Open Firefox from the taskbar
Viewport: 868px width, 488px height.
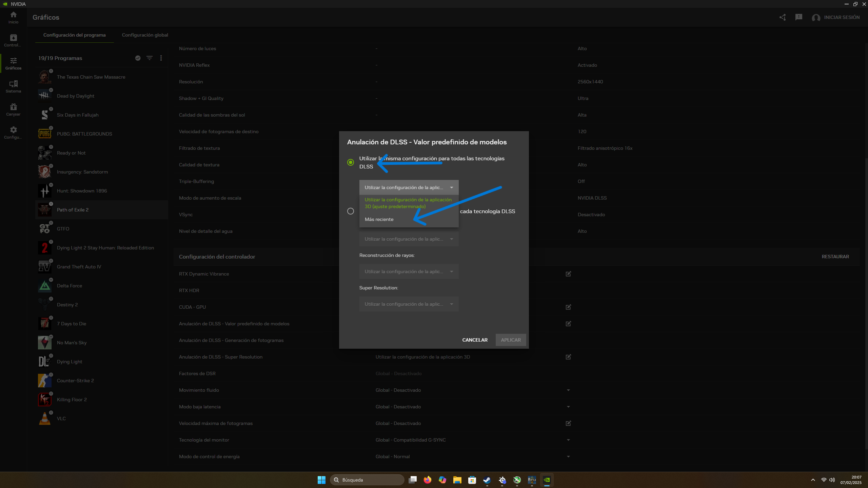[427, 480]
